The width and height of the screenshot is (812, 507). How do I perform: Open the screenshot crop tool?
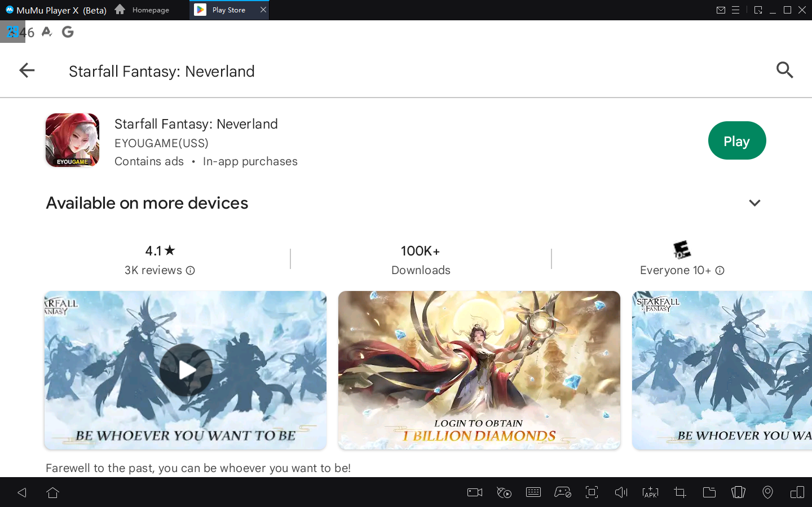[679, 492]
